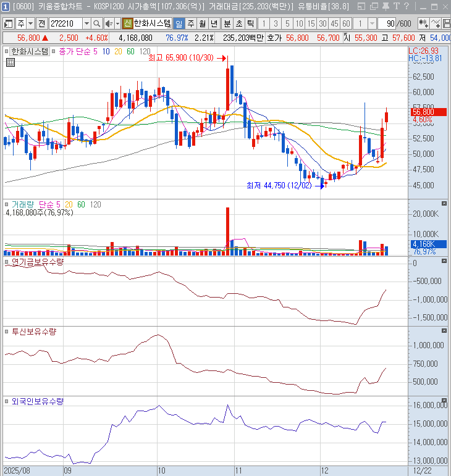Switch to monthly (월) chart period

point(202,23)
